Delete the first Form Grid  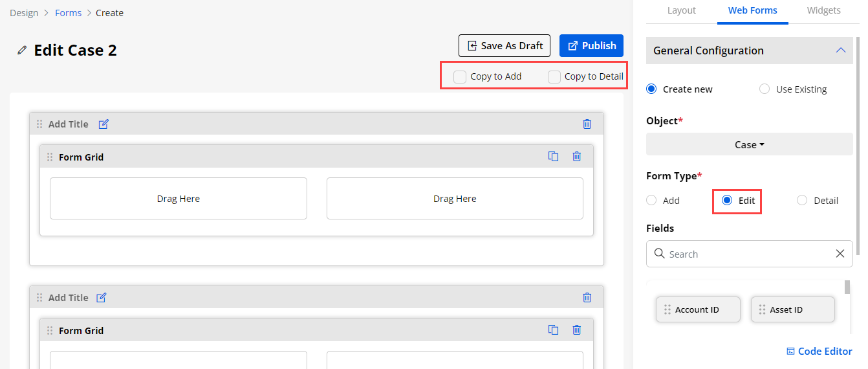(576, 157)
